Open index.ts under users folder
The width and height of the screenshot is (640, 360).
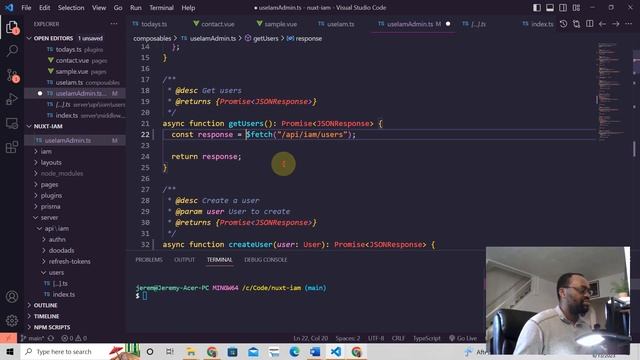pyautogui.click(x=75, y=294)
